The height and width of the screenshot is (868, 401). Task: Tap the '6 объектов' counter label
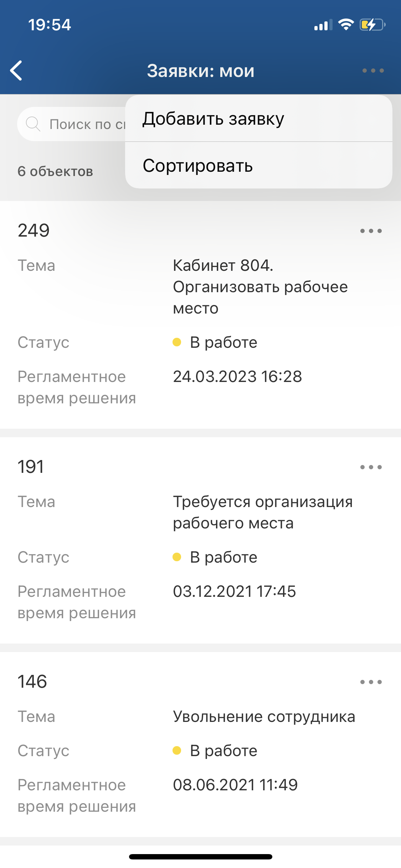tap(55, 171)
